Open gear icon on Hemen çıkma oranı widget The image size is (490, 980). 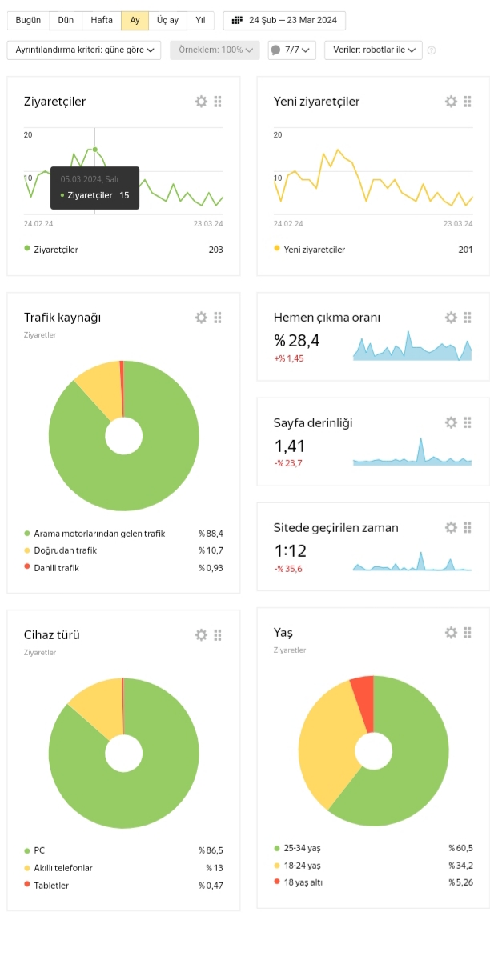(x=451, y=318)
